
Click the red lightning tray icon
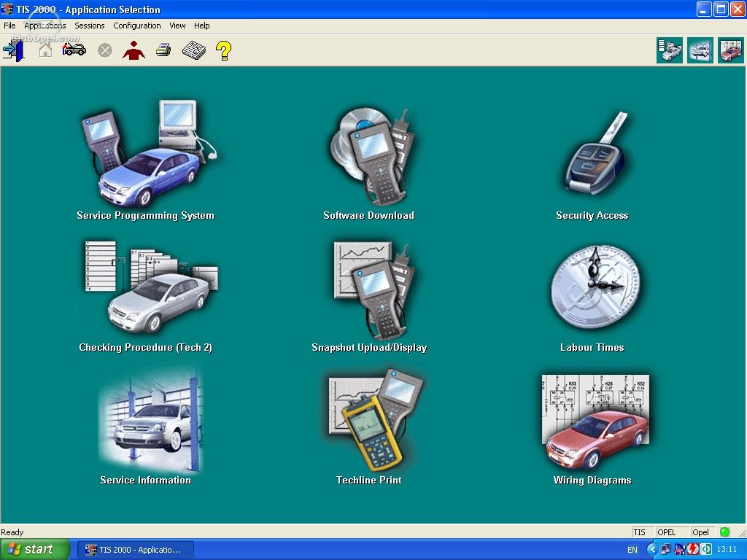[693, 550]
